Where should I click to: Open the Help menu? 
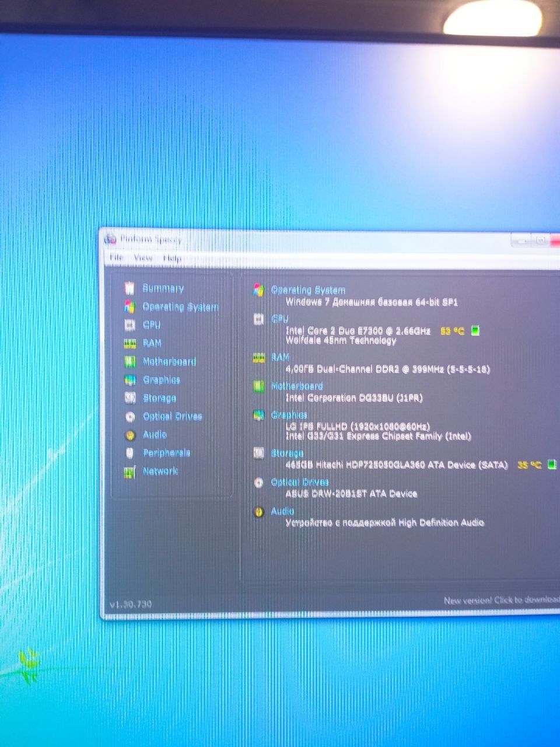coord(172,258)
